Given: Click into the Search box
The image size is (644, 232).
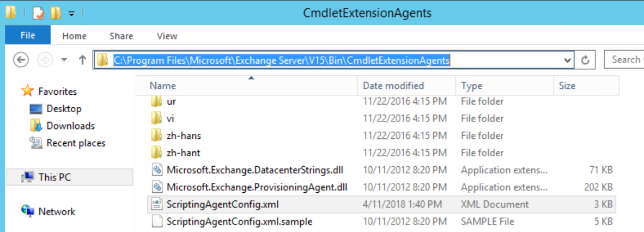Looking at the screenshot, I should point(624,60).
